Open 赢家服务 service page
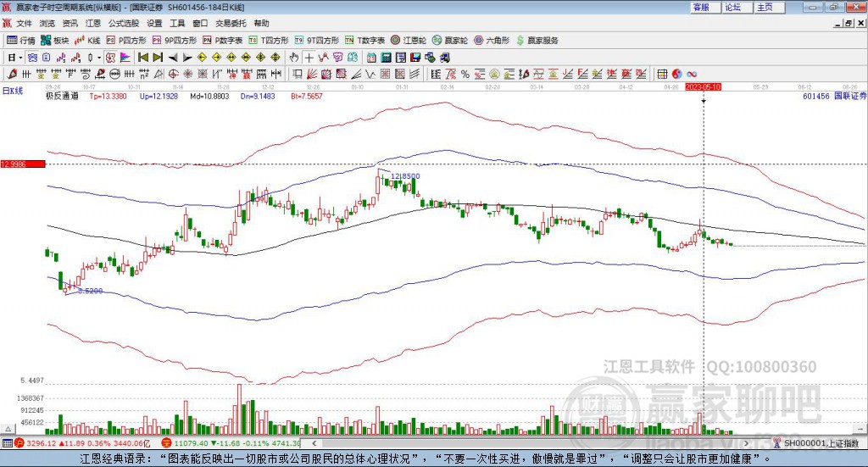 pyautogui.click(x=537, y=41)
